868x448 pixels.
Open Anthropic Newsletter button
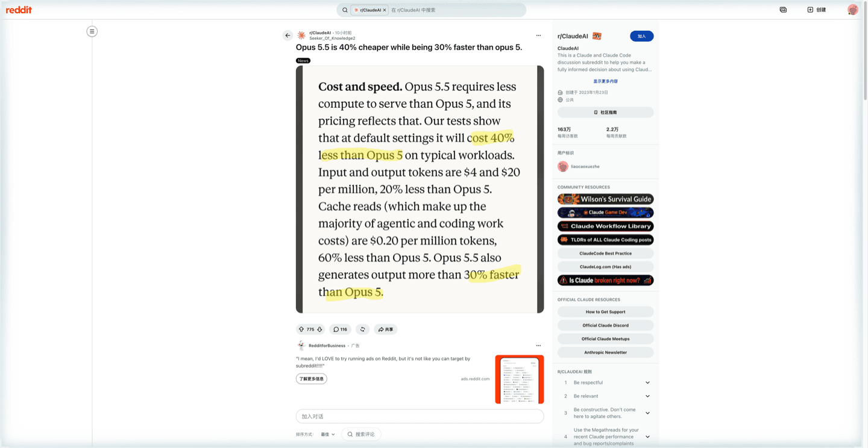point(605,352)
